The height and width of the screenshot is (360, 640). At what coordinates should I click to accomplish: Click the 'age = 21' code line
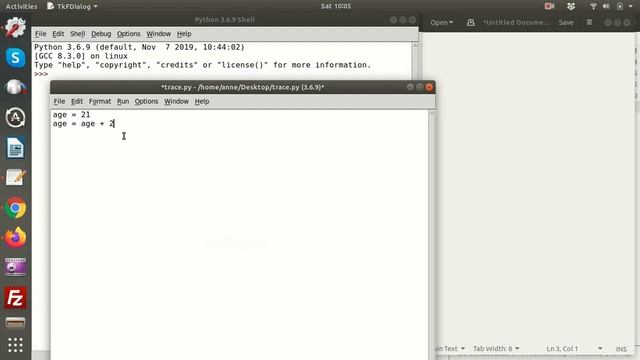(71, 115)
